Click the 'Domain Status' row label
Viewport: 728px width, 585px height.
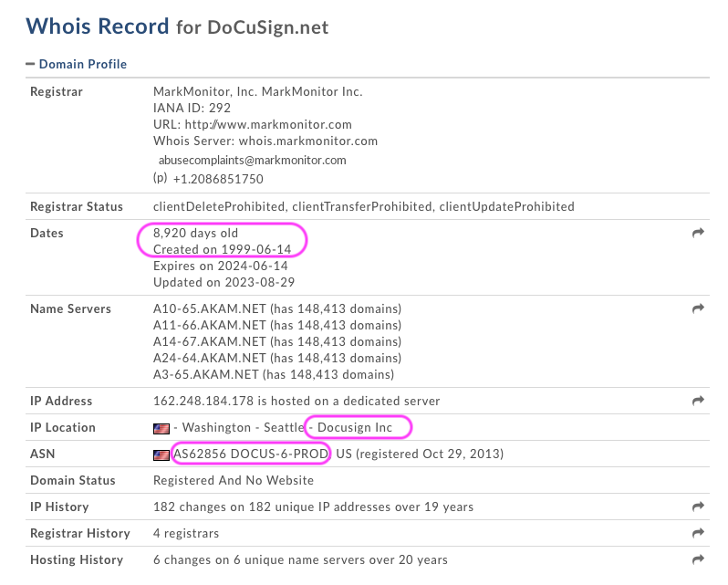(x=72, y=480)
